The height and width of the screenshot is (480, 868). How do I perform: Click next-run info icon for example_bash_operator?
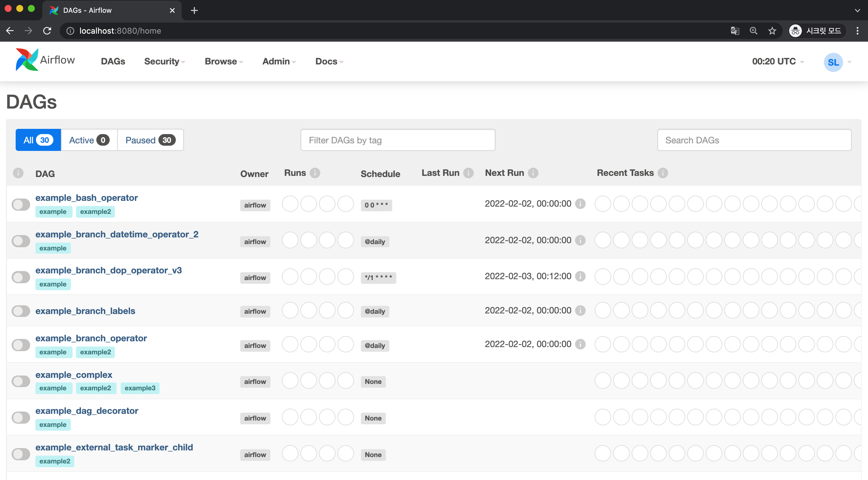580,204
